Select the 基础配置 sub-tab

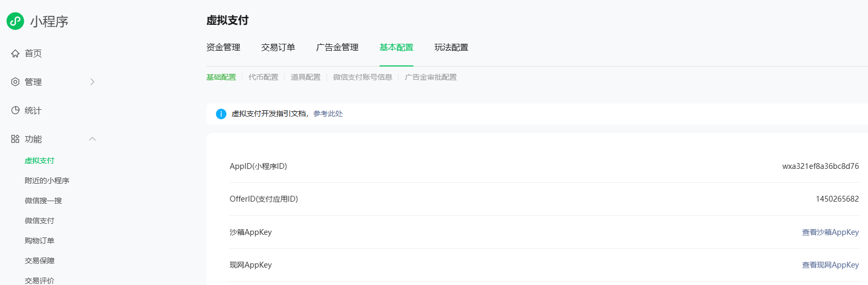[221, 77]
